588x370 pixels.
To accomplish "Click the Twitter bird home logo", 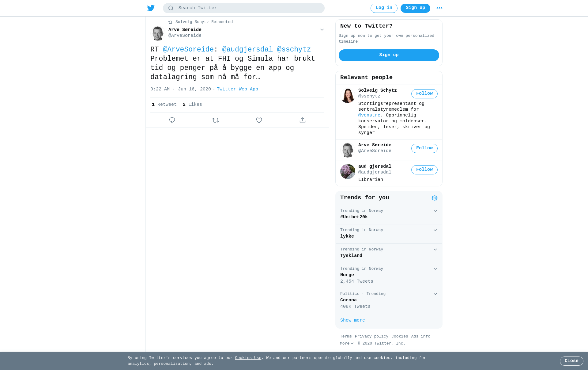I will [x=151, y=8].
